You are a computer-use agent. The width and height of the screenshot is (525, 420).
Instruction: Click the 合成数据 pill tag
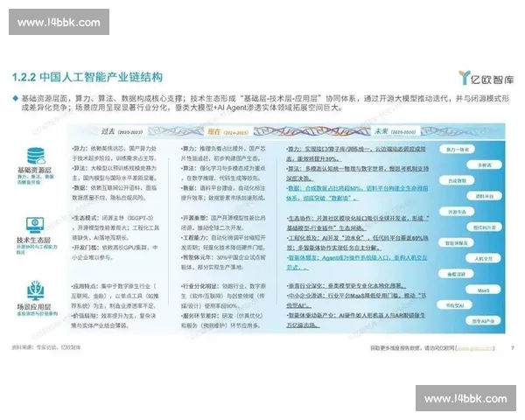[x=457, y=180]
